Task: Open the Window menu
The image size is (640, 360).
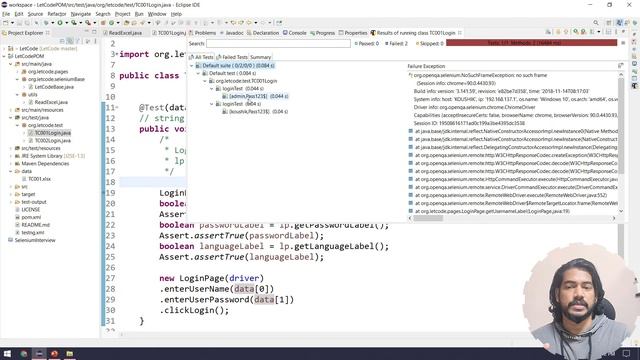Action: [157, 14]
